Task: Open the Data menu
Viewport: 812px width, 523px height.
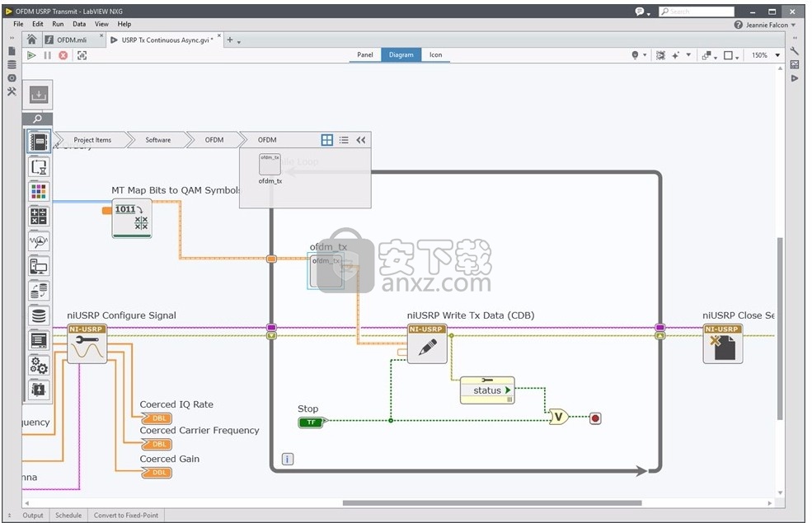Action: [x=79, y=24]
